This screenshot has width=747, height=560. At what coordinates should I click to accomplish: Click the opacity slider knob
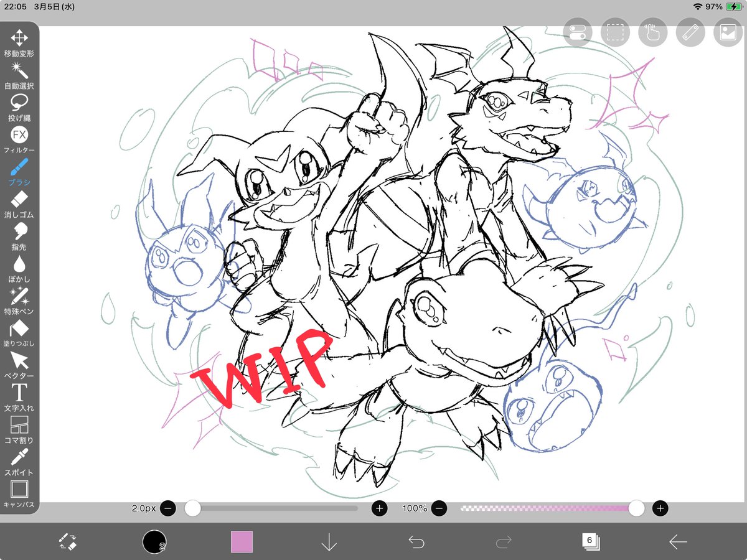click(636, 508)
